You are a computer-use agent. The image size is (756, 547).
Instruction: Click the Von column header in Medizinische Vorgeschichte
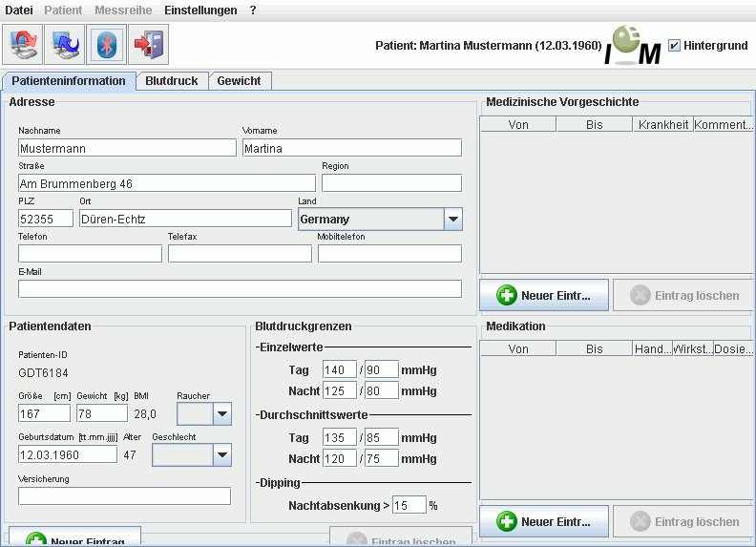click(x=518, y=124)
